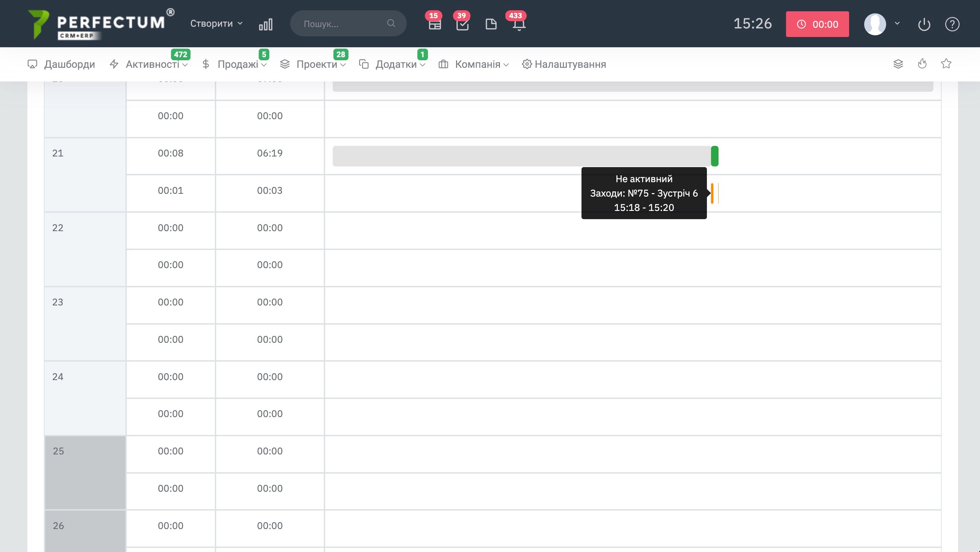Viewport: 980px width, 552px height.
Task: Click the green segment on day 21 timeline
Action: (714, 156)
